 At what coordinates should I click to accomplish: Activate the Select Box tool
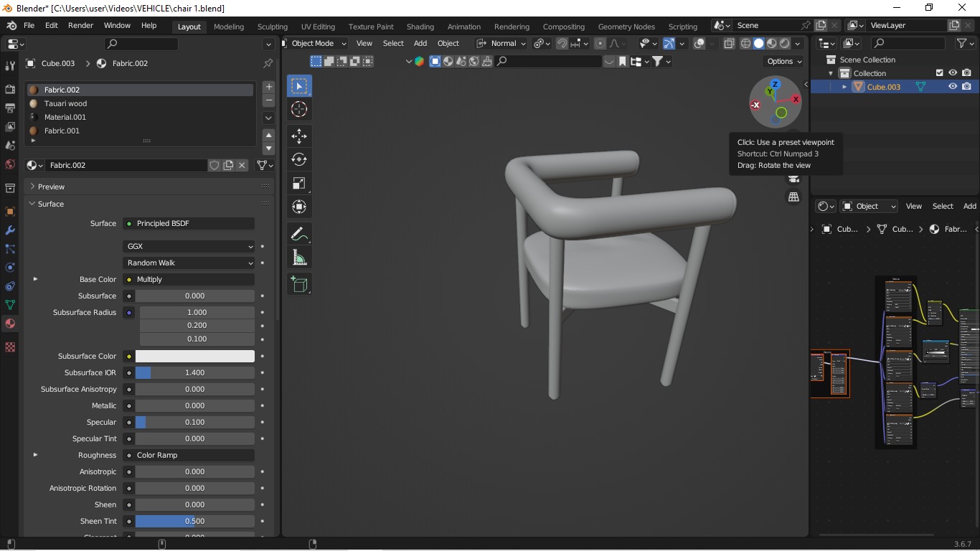coord(299,86)
